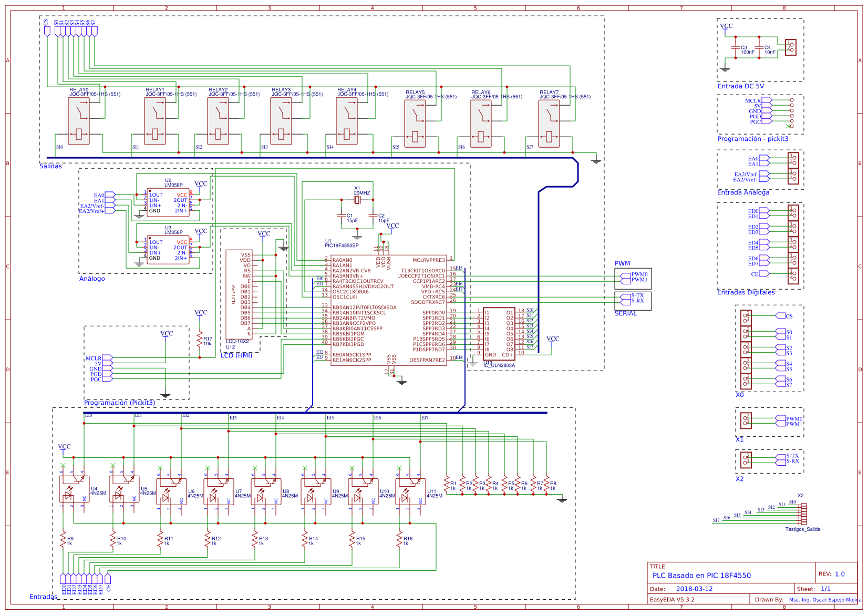This screenshot has width=868, height=615.
Task: Click the ULN2803A driver IC
Action: pyautogui.click(x=499, y=334)
